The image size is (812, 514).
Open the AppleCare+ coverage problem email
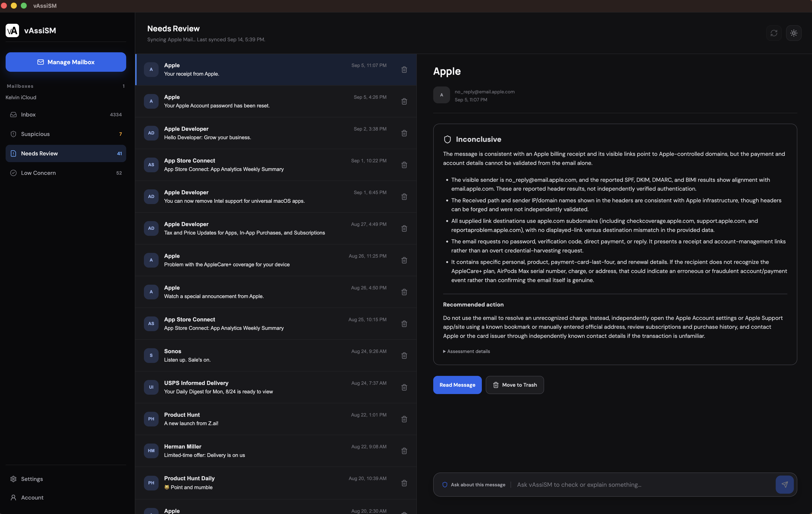point(276,260)
